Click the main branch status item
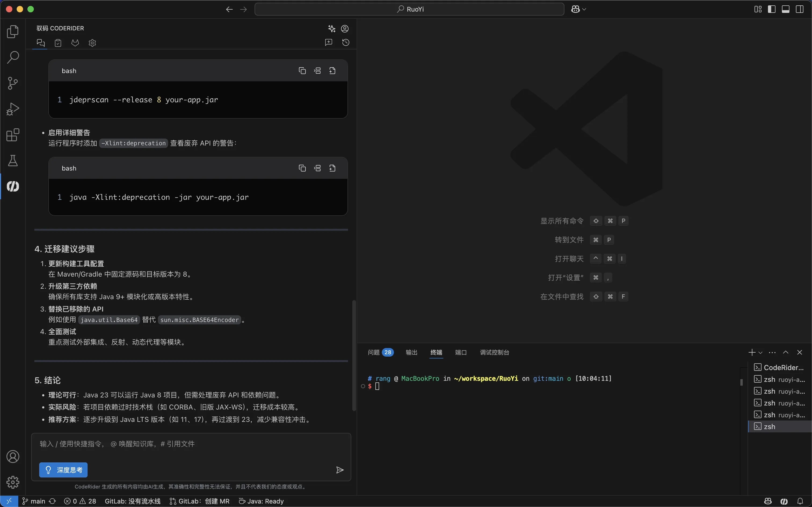Viewport: 812px width, 507px height. coord(34,501)
